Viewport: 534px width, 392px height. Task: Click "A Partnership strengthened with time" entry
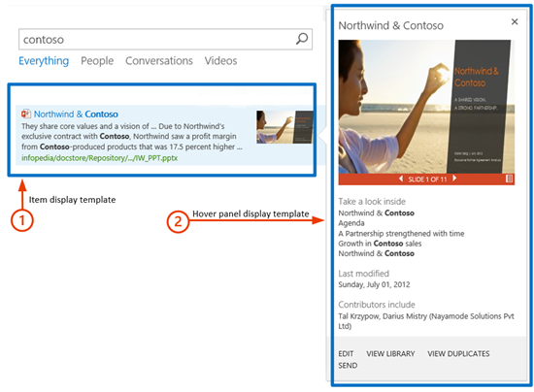pyautogui.click(x=401, y=234)
